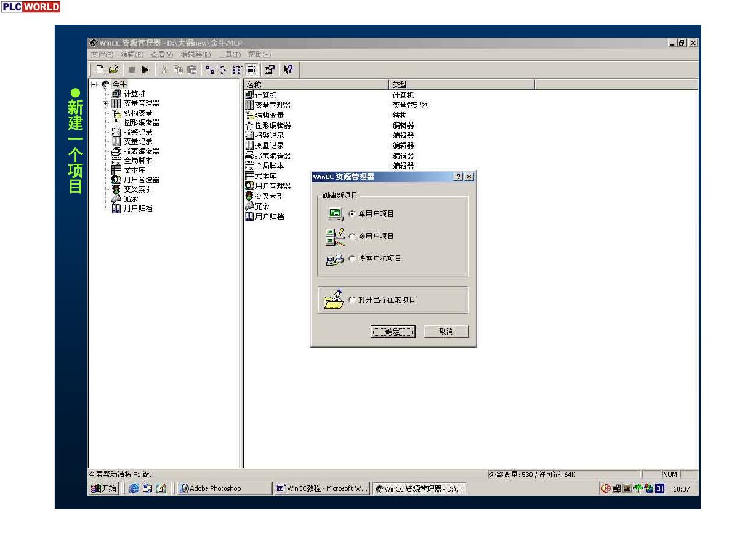Select 图形编辑器 icon in right list
This screenshot has height=534, width=756.
[x=249, y=126]
